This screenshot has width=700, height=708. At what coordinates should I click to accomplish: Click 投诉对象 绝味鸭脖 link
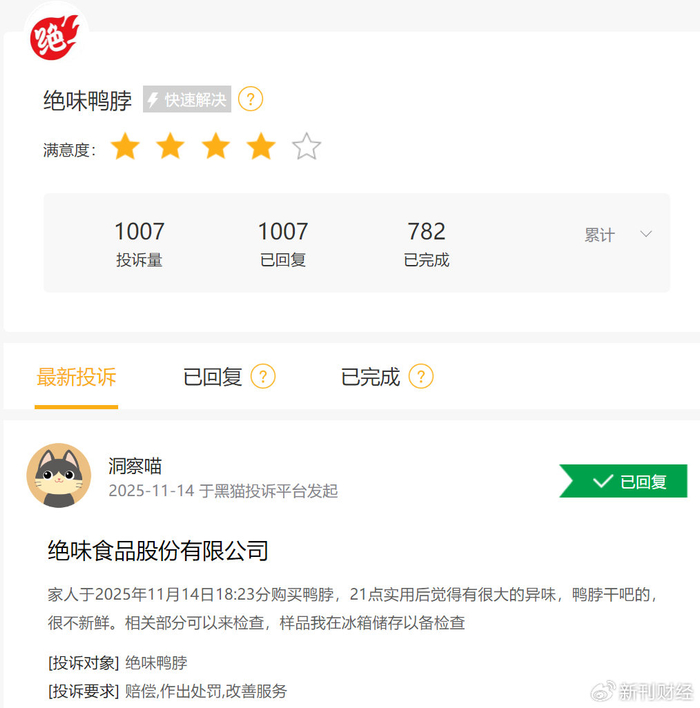(156, 663)
